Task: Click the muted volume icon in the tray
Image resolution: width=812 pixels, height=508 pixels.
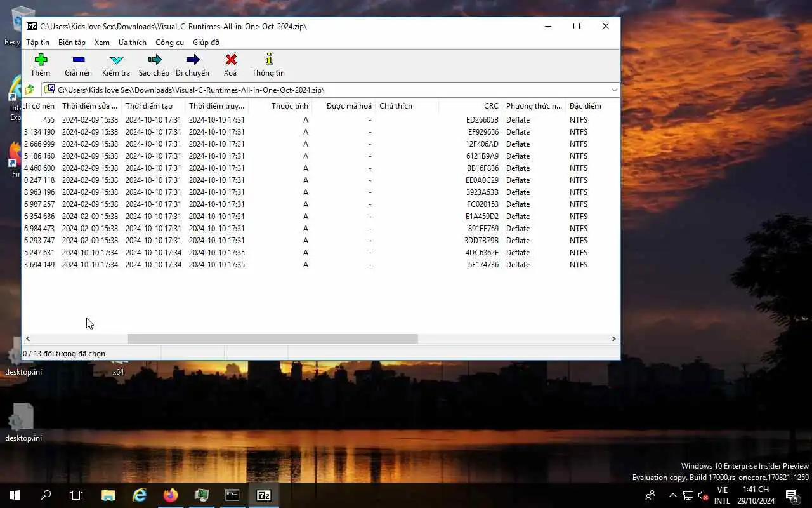Action: [703, 495]
